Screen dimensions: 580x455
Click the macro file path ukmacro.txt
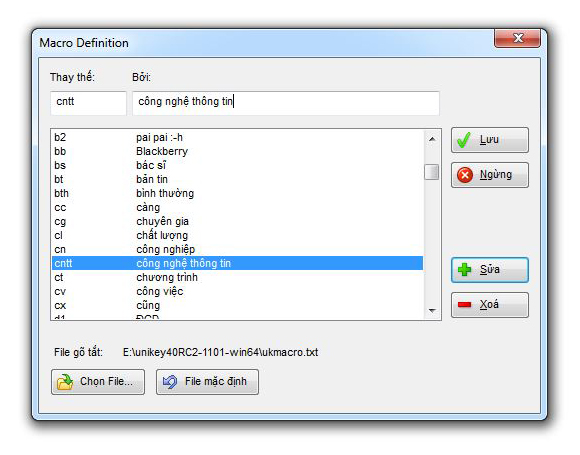[220, 352]
